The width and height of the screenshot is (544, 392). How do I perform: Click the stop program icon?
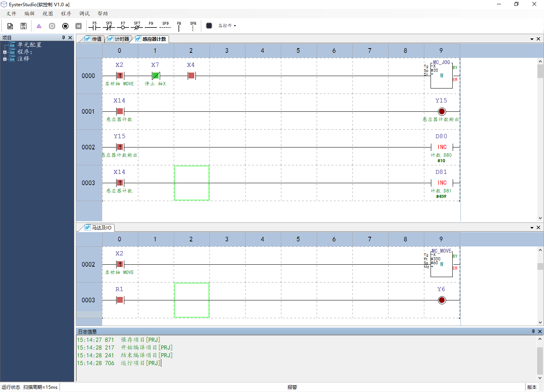[65, 26]
